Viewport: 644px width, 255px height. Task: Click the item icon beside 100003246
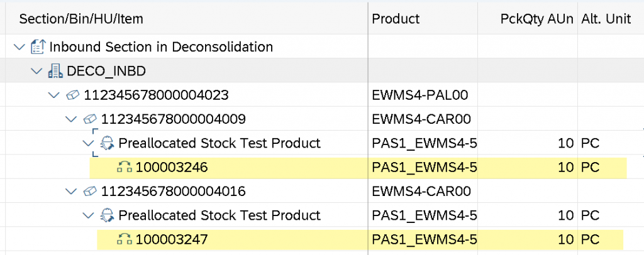tap(125, 167)
